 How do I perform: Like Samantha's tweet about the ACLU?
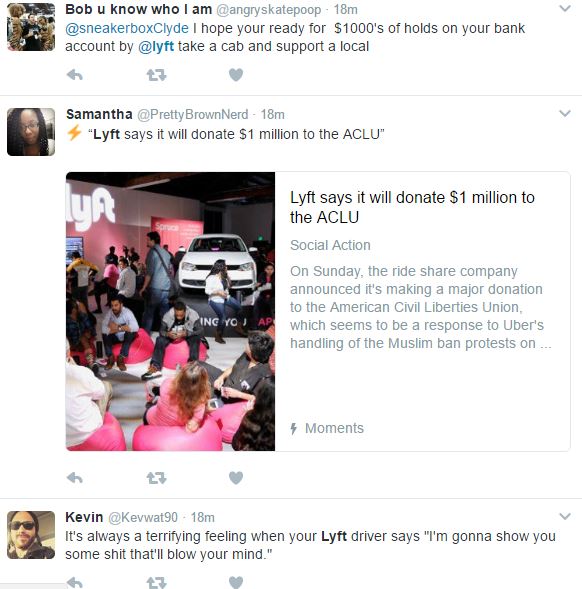(x=236, y=478)
